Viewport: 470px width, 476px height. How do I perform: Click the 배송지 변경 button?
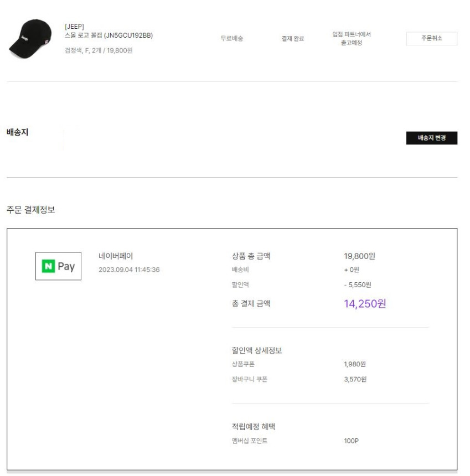coord(431,138)
